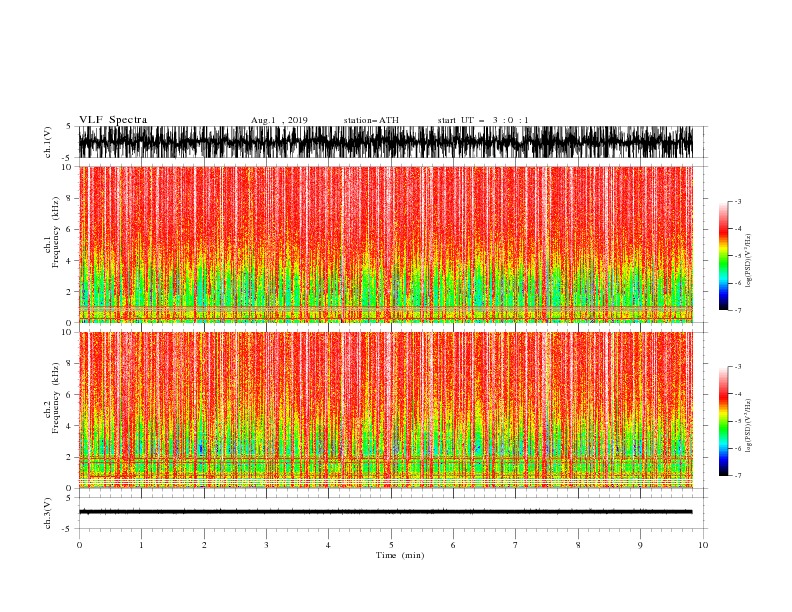Image resolution: width=792 pixels, height=612 pixels.
Task: Click the "8" frequency tick of ch.1 spectrogram
Action: point(70,198)
